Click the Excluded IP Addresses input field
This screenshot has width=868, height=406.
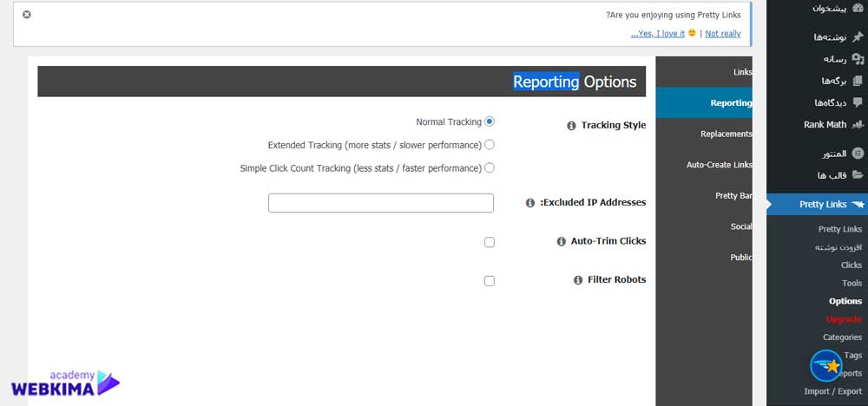coord(381,203)
